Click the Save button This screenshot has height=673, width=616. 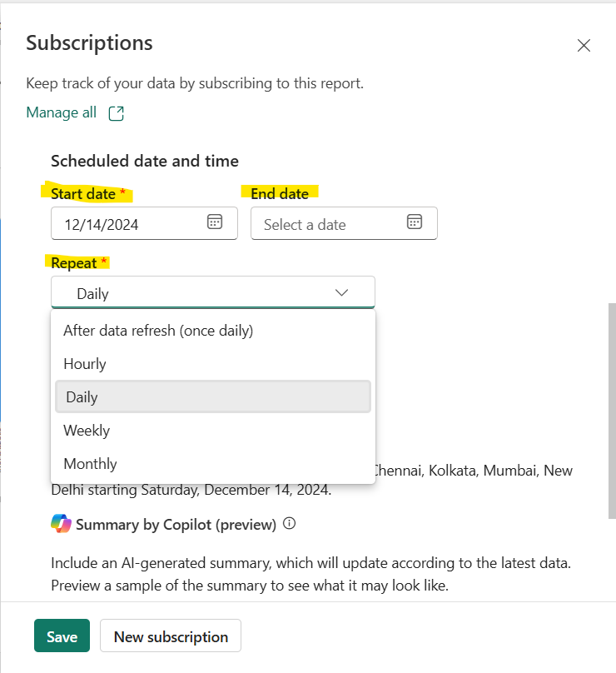(62, 636)
